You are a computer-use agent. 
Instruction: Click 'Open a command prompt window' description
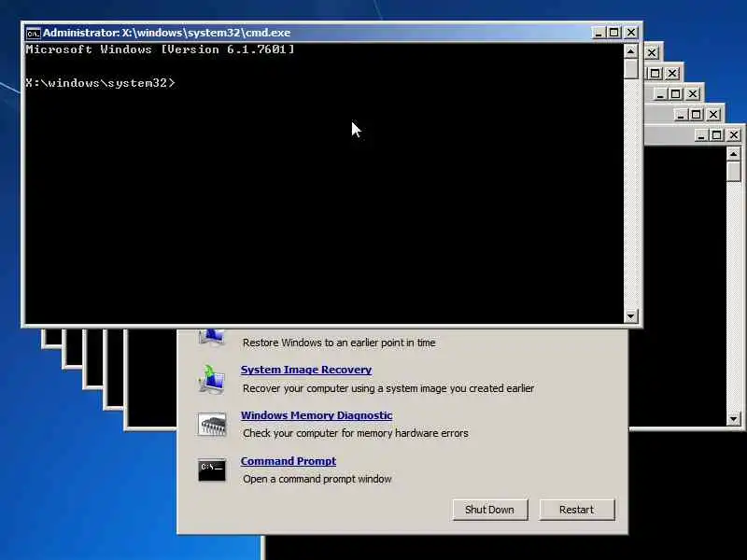(x=317, y=479)
